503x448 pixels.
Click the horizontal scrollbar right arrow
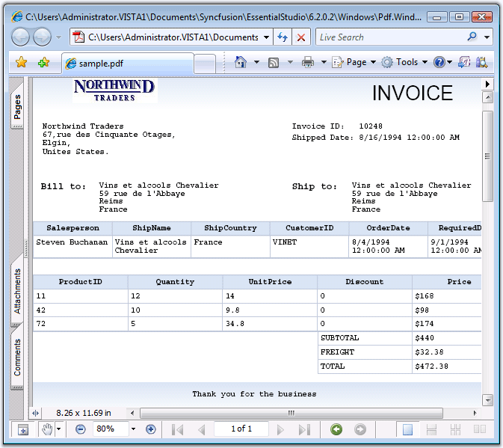tap(475, 413)
